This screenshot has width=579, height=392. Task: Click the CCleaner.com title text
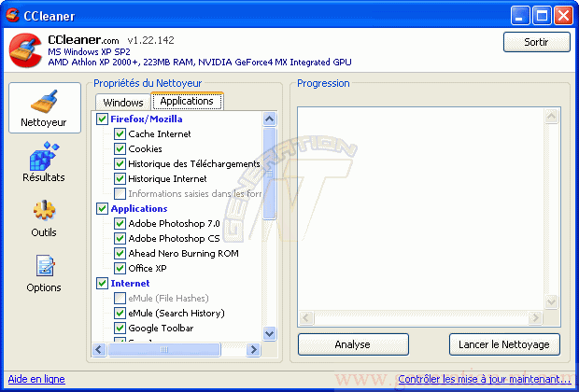click(x=83, y=39)
